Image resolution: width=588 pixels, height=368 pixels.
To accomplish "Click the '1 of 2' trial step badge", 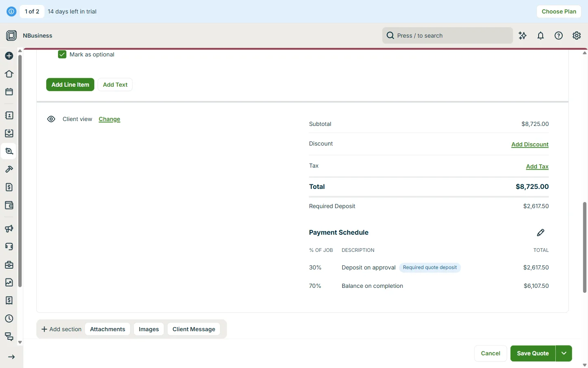I will click(32, 11).
